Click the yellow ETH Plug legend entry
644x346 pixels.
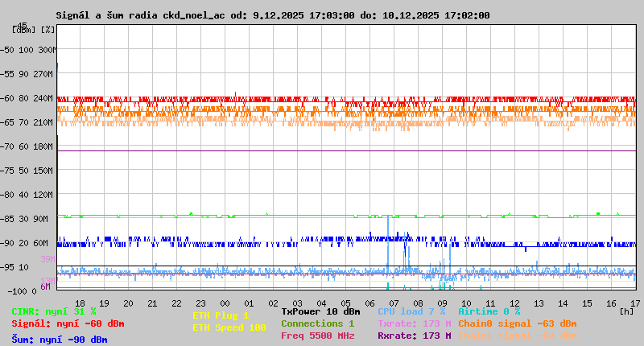221,315
